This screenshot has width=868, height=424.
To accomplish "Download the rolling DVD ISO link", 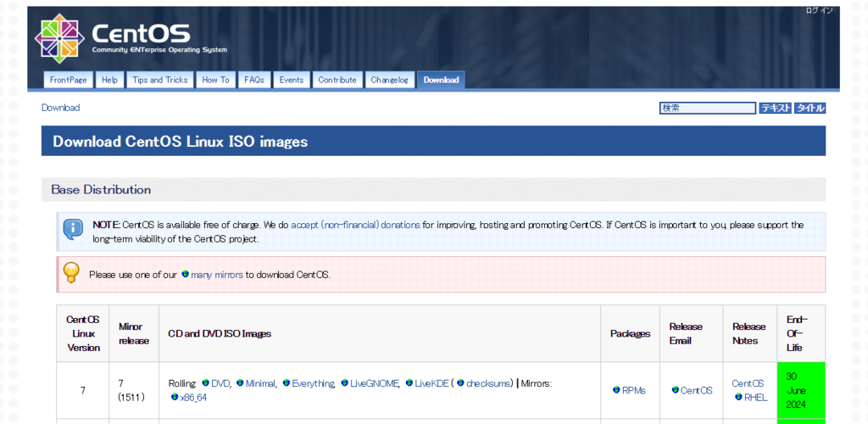I will click(x=220, y=383).
